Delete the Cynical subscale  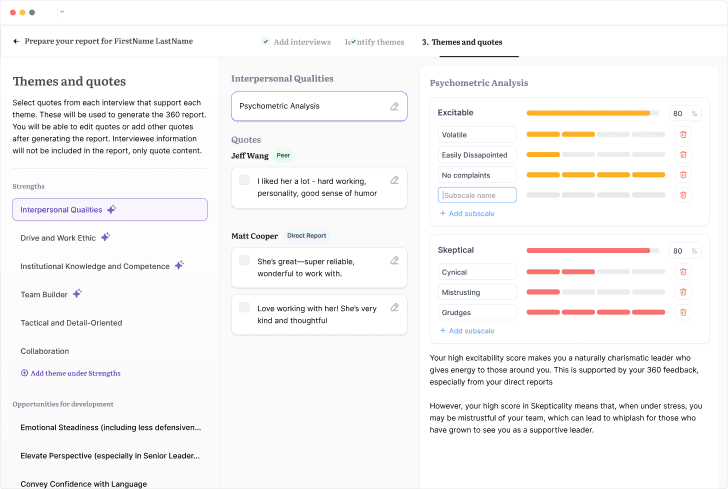683,272
